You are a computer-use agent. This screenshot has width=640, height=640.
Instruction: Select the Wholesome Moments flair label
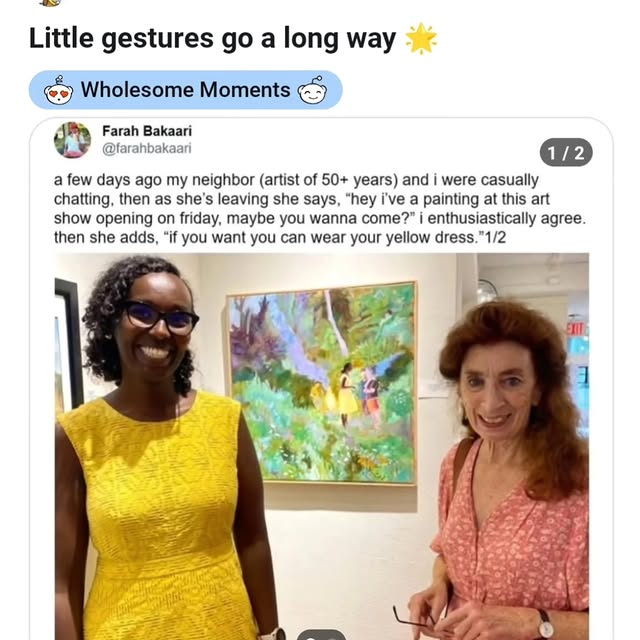(x=185, y=90)
